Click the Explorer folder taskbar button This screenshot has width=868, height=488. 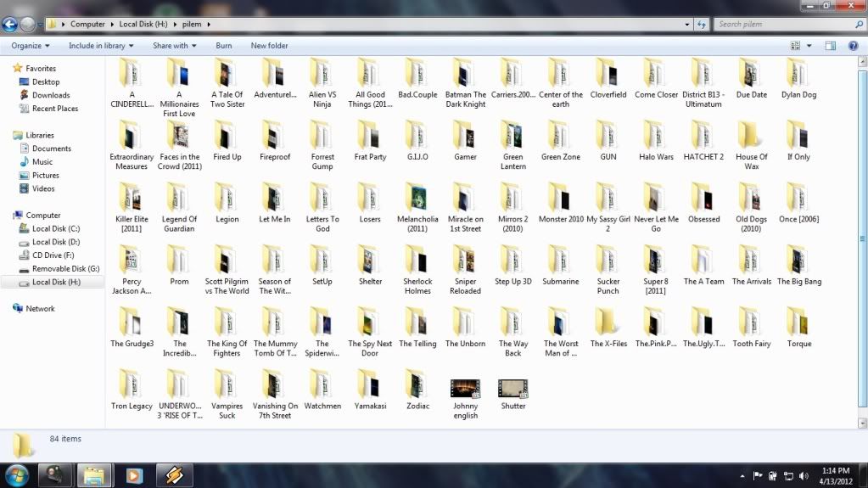(94, 475)
